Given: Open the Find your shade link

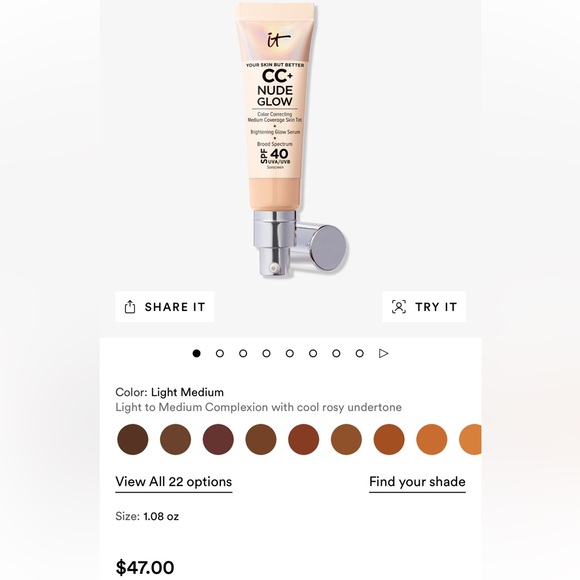Looking at the screenshot, I should click(x=417, y=482).
